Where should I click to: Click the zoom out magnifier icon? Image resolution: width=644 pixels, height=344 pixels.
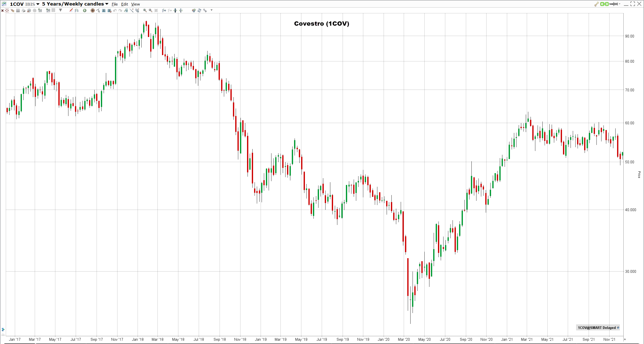[150, 10]
